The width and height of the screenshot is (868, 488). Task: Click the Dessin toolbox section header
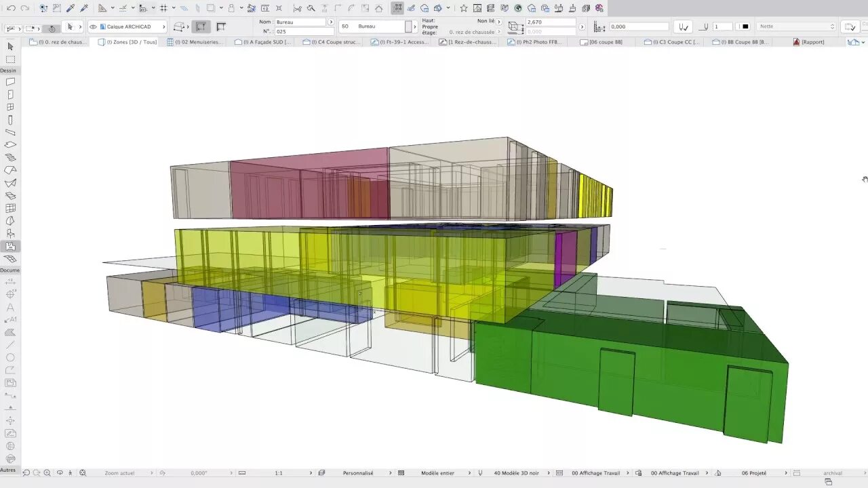tap(9, 70)
